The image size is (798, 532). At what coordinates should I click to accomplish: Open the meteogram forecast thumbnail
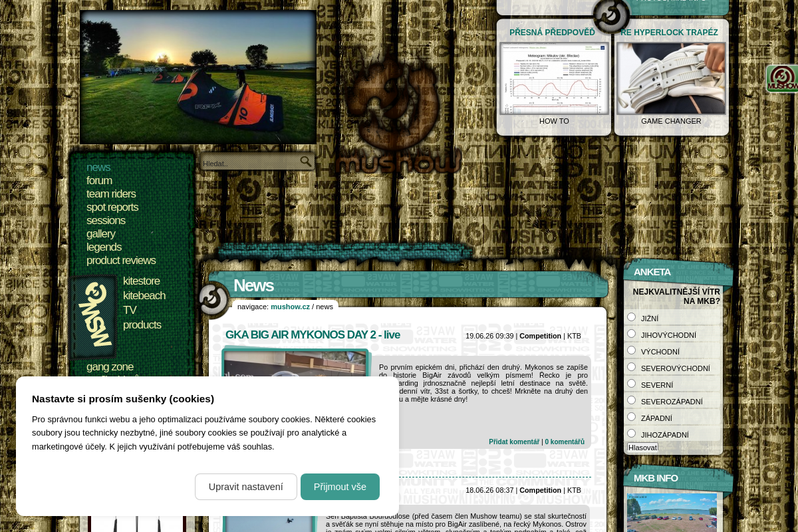click(554, 78)
